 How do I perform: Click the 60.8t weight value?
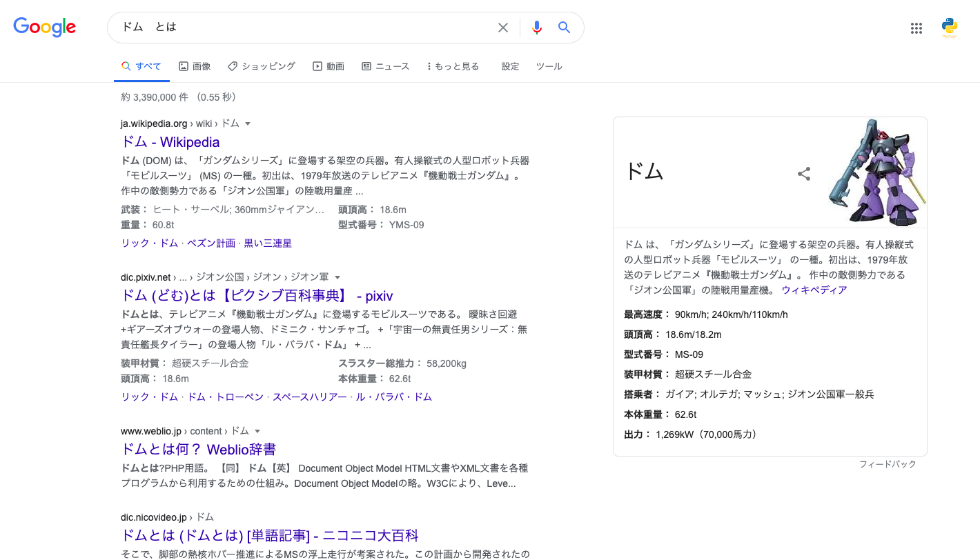point(164,225)
